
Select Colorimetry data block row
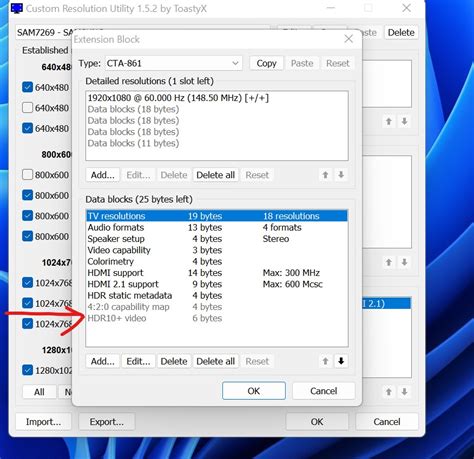point(217,261)
